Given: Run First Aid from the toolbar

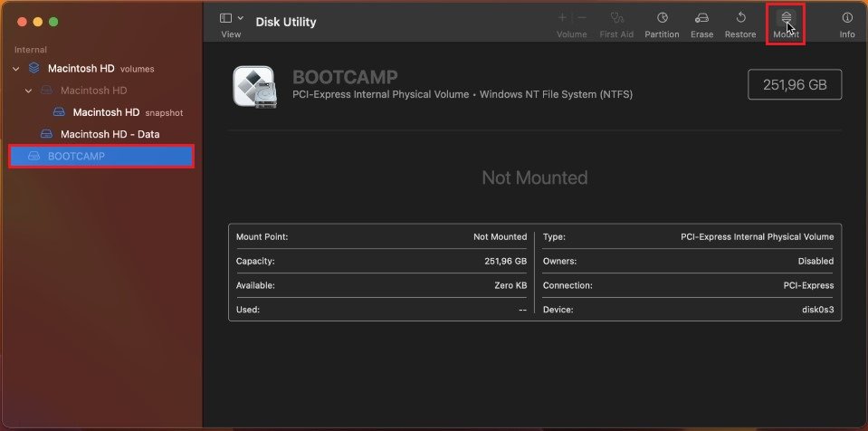Looking at the screenshot, I should click(617, 18).
